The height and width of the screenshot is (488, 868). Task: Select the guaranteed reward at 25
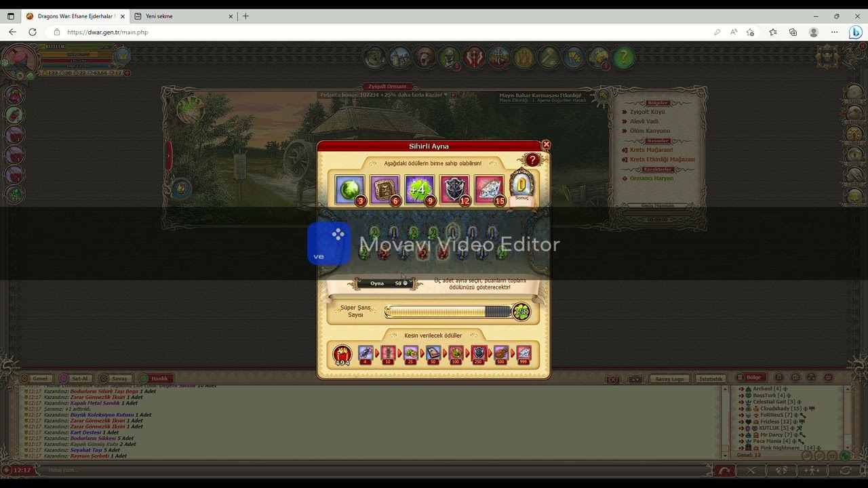(411, 354)
